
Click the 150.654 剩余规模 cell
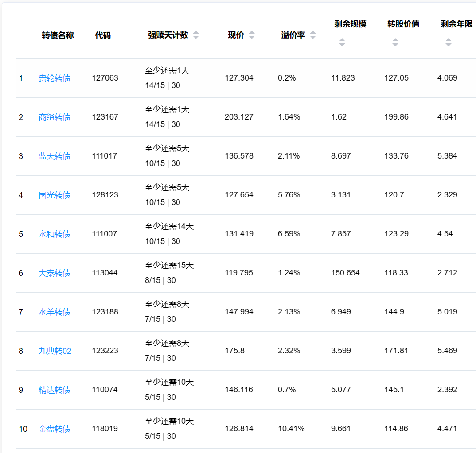[x=345, y=273]
